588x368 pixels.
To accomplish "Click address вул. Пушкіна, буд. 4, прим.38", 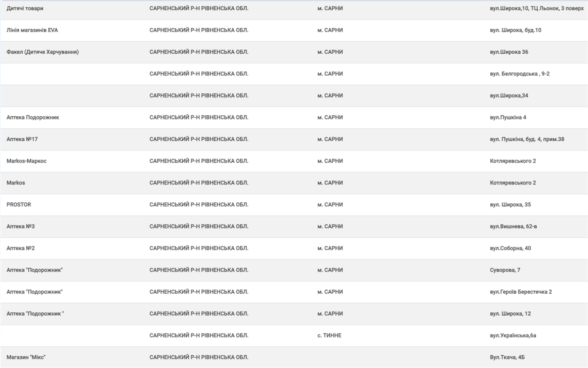I will coord(527,139).
